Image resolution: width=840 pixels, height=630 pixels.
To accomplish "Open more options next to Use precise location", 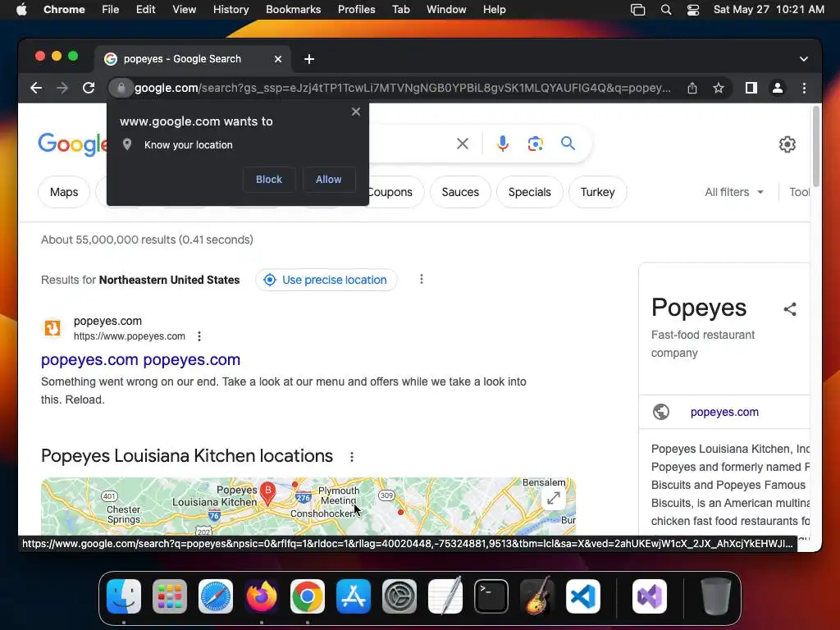I will click(422, 279).
